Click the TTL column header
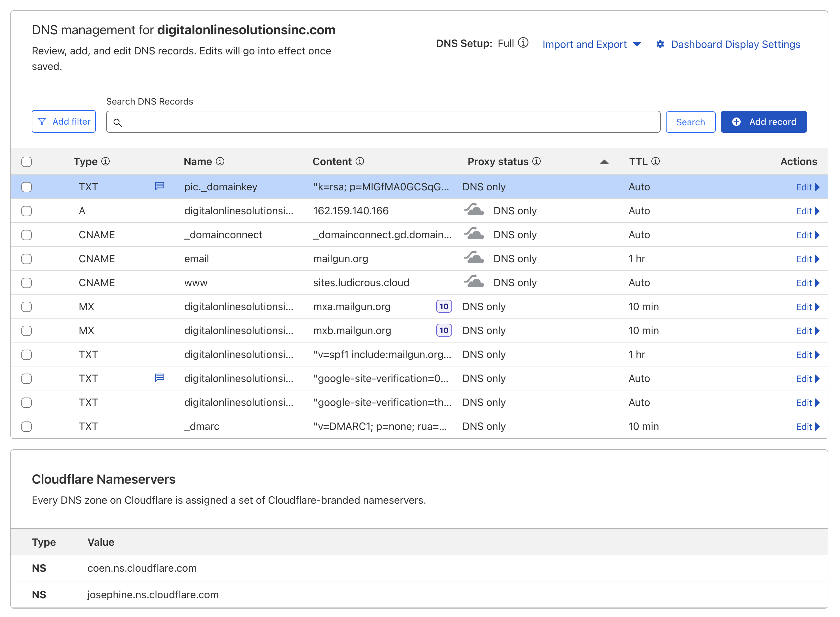This screenshot has width=840, height=617. pos(638,162)
